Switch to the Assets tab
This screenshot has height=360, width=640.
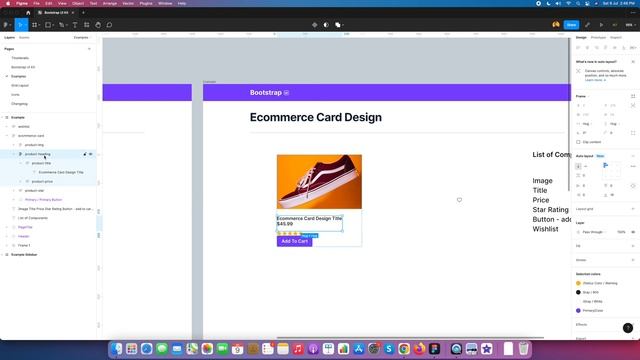tap(24, 38)
